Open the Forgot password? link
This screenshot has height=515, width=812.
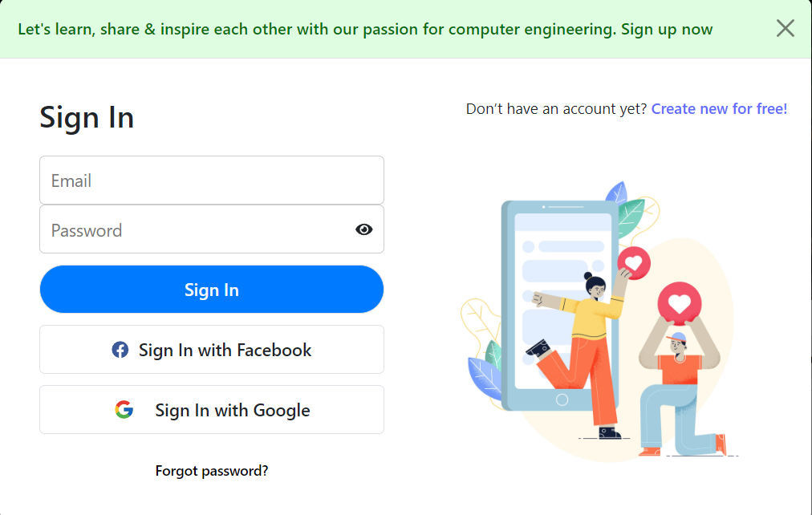click(x=212, y=471)
